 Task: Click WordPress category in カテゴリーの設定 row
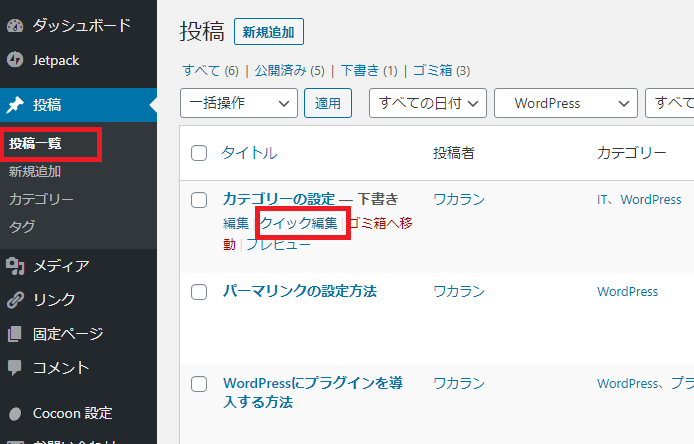coord(651,200)
